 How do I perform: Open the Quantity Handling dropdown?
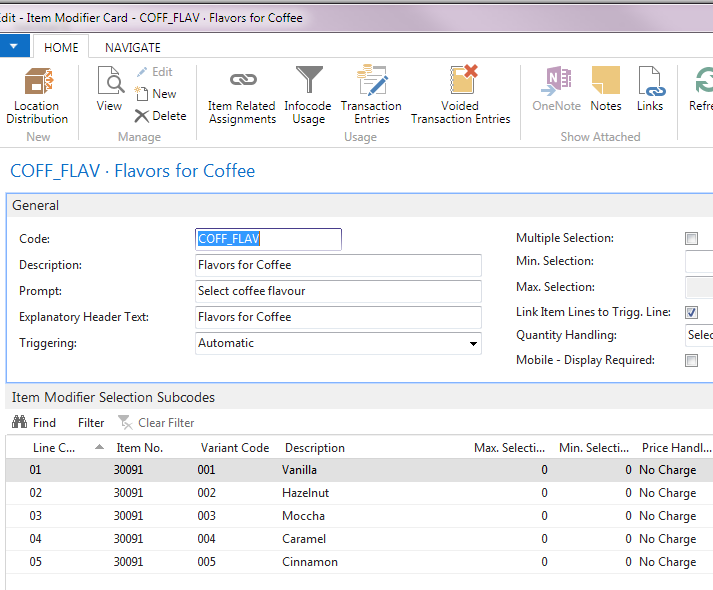699,336
